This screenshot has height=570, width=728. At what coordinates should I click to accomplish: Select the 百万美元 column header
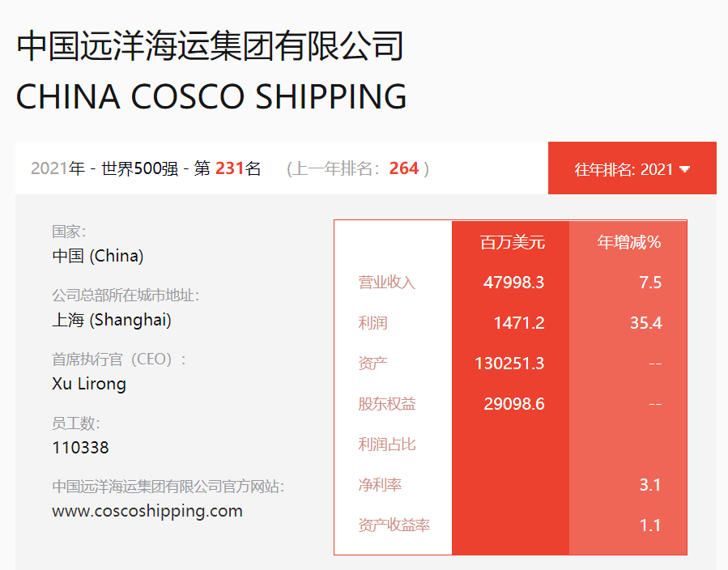513,242
